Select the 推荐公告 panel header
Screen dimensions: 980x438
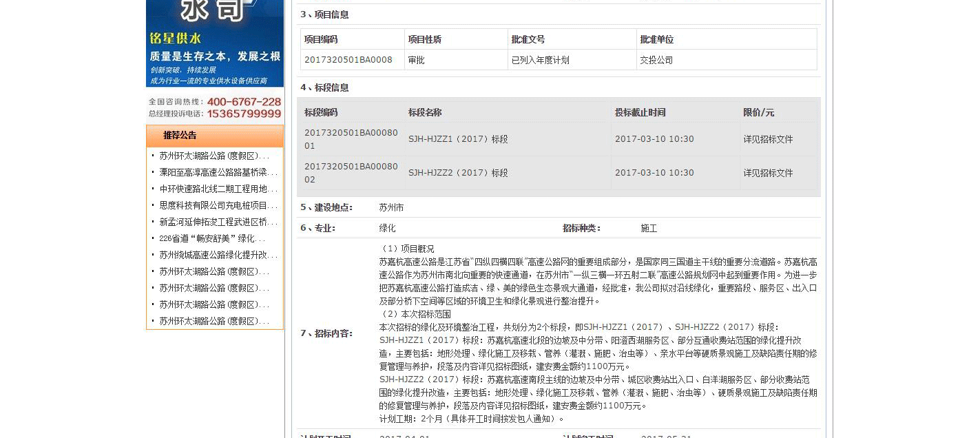215,136
